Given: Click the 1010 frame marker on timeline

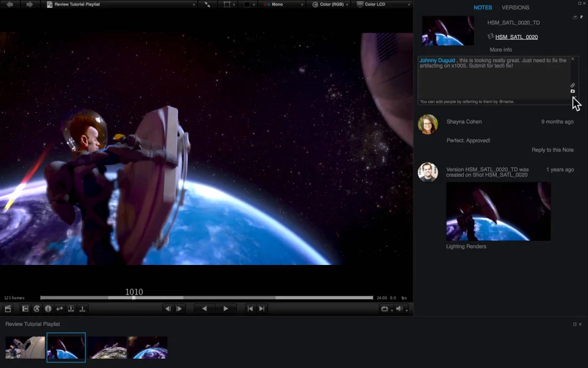Looking at the screenshot, I should (134, 292).
